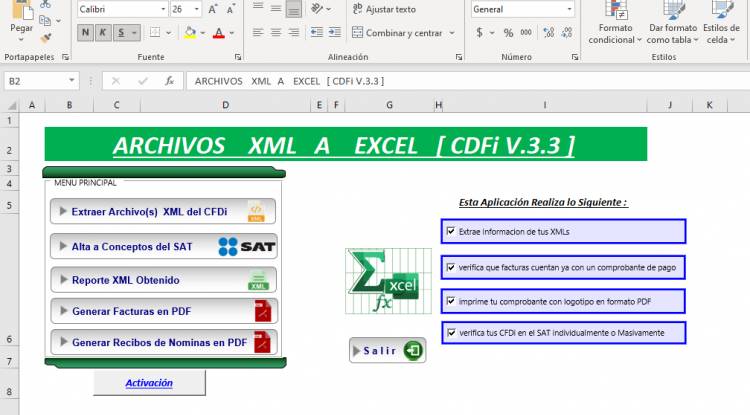Expand Combinar y centrar dropdown arrow

coord(452,33)
